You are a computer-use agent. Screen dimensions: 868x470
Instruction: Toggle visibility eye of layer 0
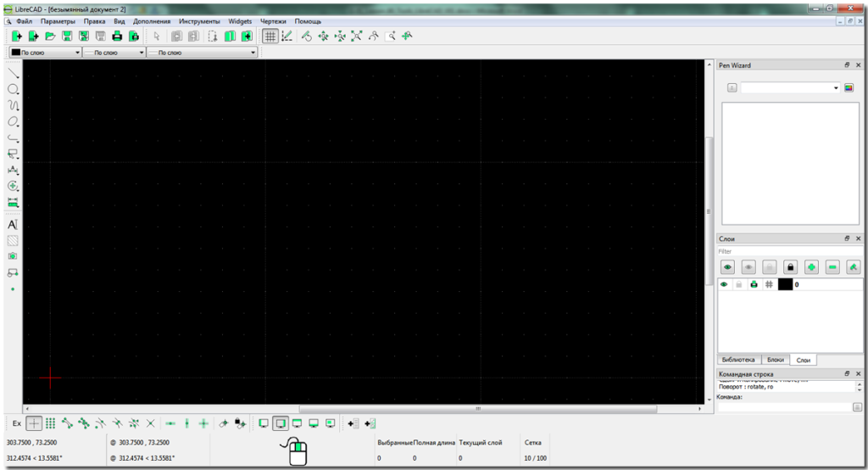[x=725, y=285]
